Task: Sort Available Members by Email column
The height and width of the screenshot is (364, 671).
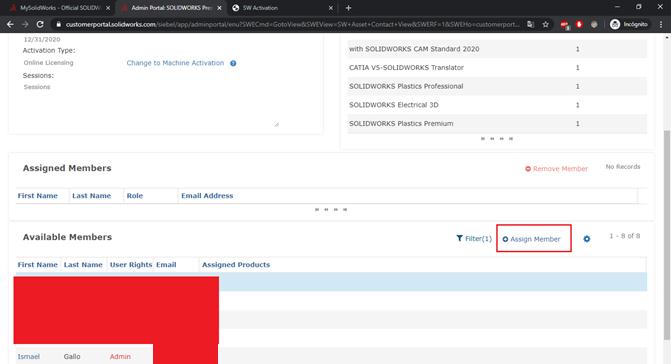Action: coord(166,264)
